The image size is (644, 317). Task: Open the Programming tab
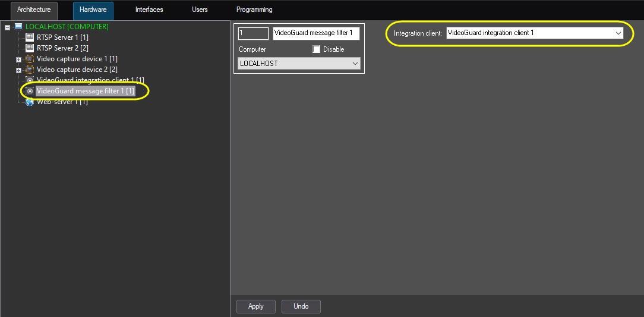pyautogui.click(x=254, y=10)
